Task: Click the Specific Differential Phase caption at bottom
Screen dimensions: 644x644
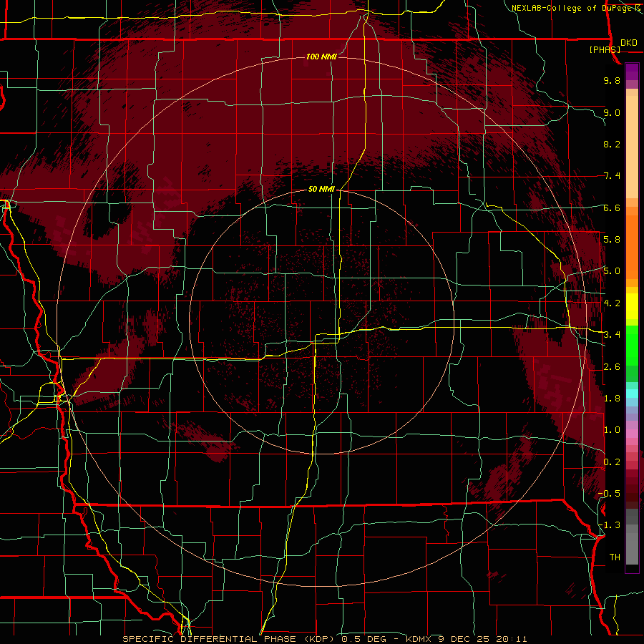Action: tap(324, 639)
